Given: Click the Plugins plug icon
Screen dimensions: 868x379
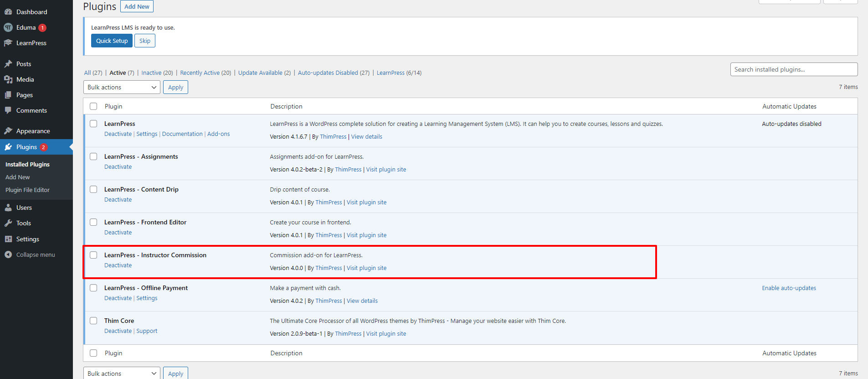Looking at the screenshot, I should [x=8, y=147].
